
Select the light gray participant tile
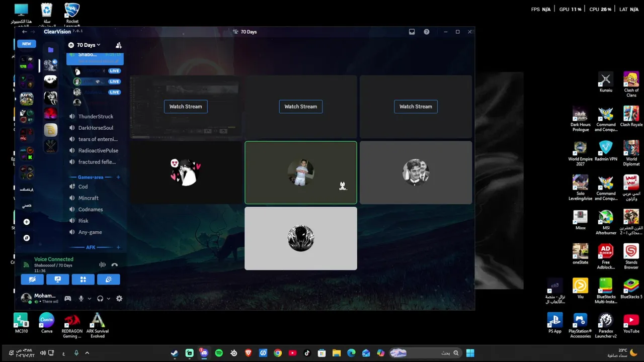[301, 238]
